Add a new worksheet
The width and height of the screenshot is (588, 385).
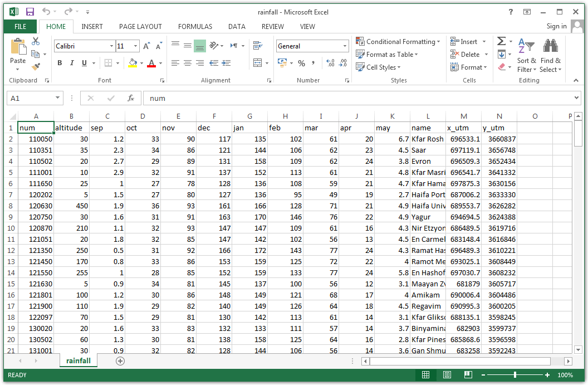[120, 361]
